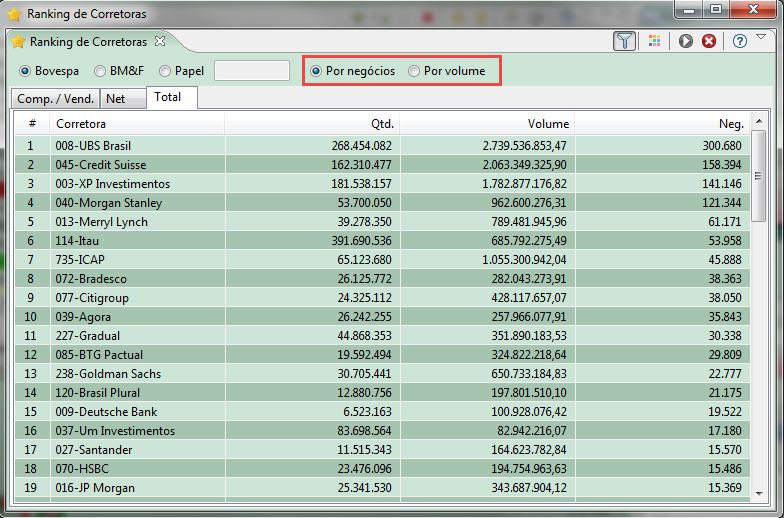This screenshot has height=518, width=784.
Task: Click Neg. value 15.369
Action: (x=725, y=488)
